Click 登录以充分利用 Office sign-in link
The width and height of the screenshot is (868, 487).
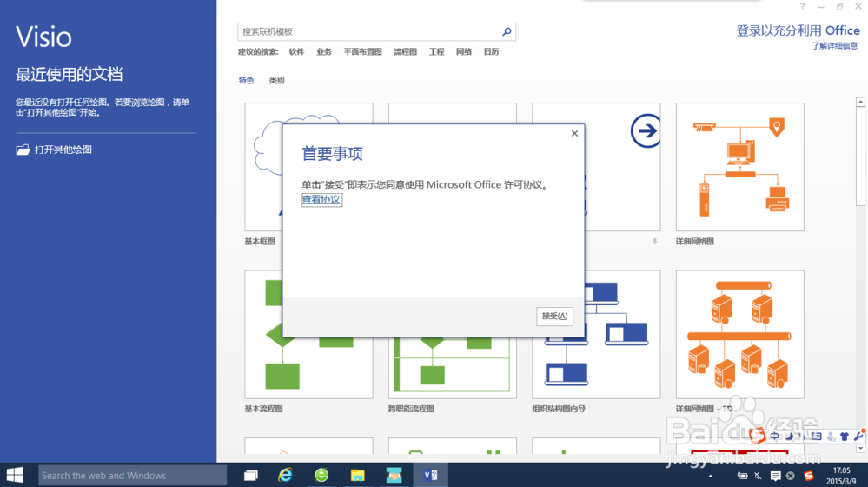point(798,30)
